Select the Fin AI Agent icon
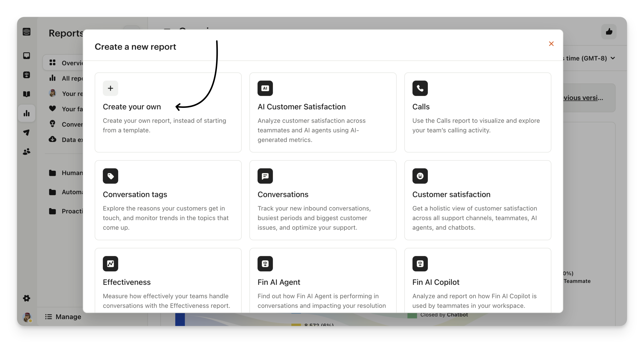The width and height of the screenshot is (644, 343). click(x=265, y=264)
